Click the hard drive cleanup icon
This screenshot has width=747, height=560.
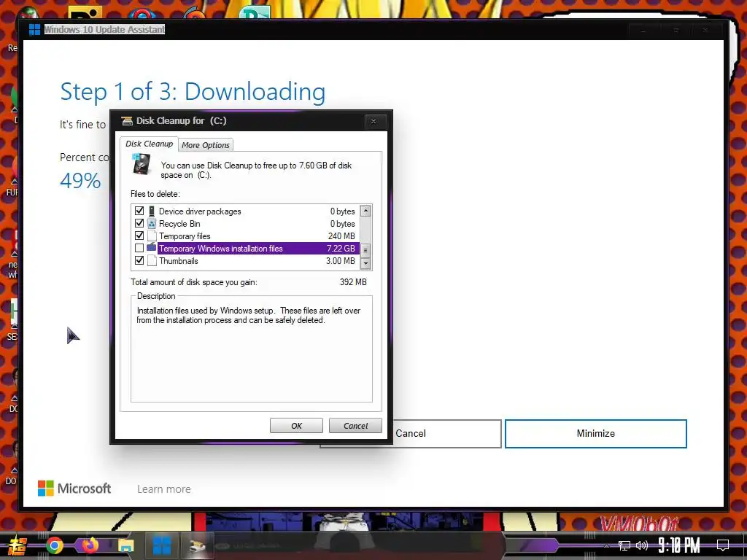click(x=142, y=165)
